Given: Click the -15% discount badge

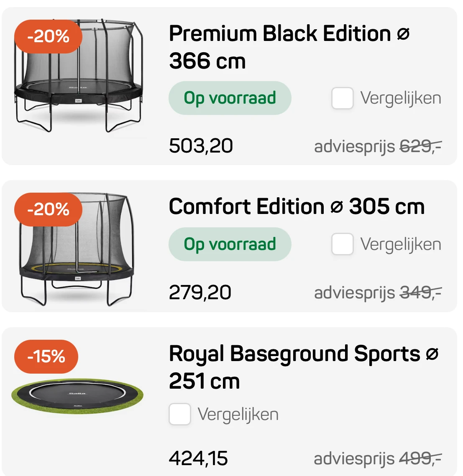Looking at the screenshot, I should click(x=46, y=356).
